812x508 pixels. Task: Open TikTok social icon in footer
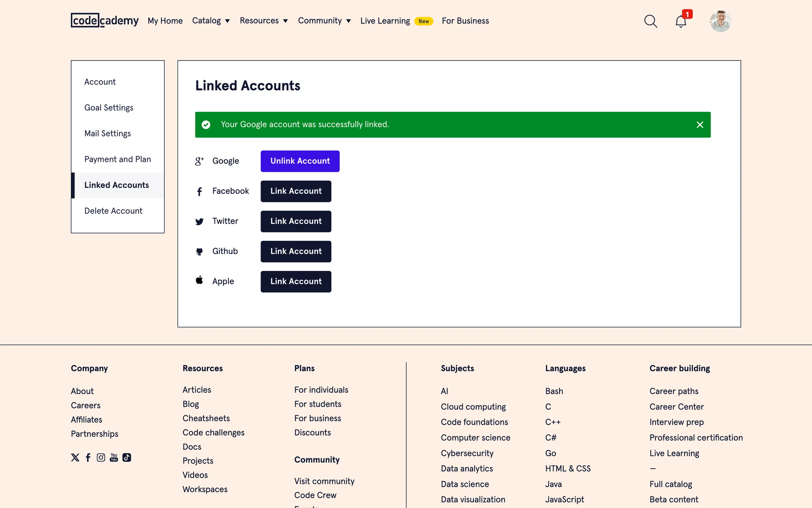pos(126,458)
